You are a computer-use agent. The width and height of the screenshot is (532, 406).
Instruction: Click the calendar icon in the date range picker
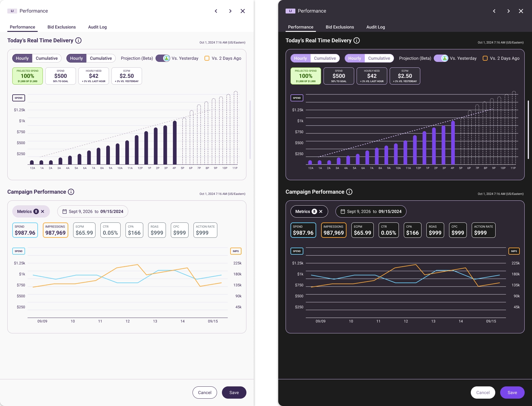point(65,211)
